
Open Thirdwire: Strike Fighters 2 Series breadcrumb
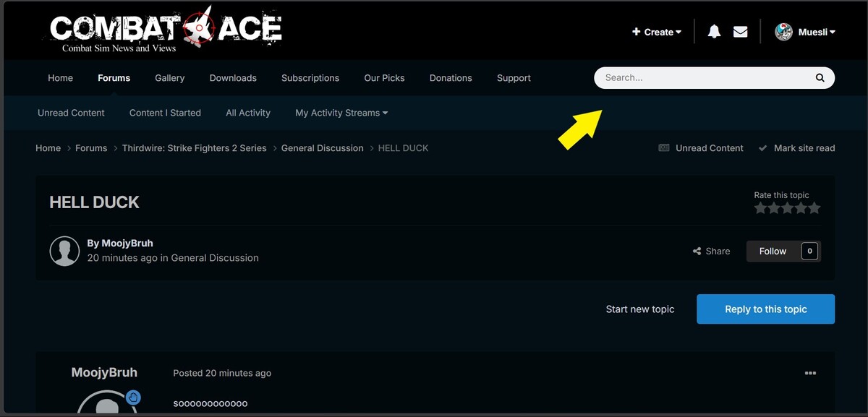tap(194, 148)
